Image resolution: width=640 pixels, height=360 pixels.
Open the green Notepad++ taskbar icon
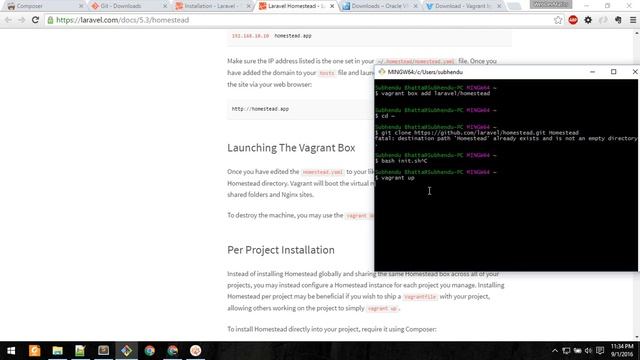(80, 351)
